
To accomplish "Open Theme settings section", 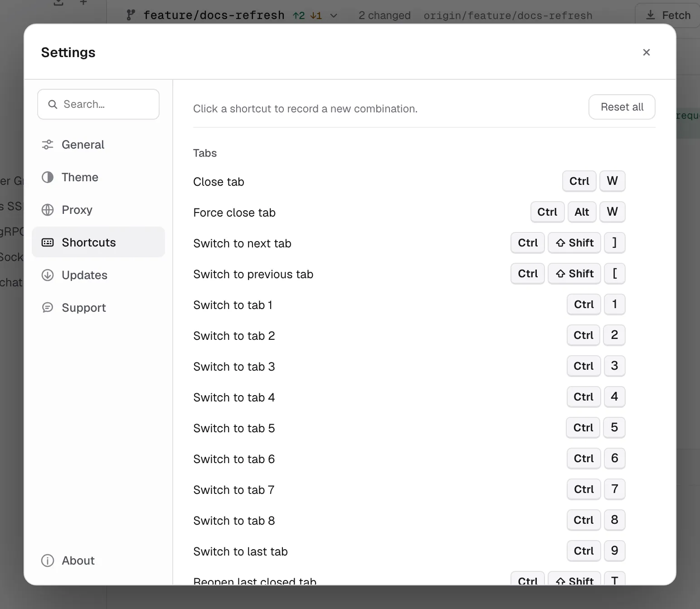I will click(98, 177).
